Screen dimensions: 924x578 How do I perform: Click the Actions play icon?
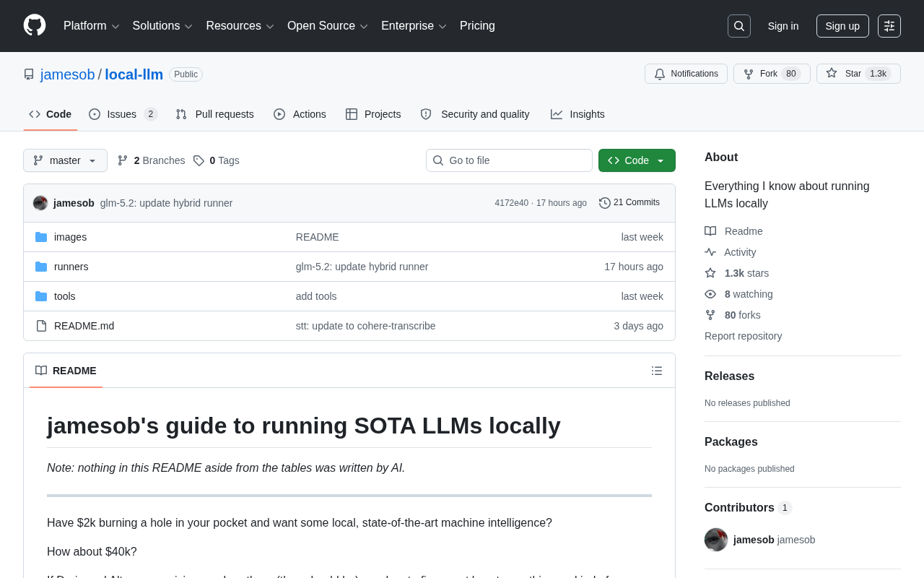(x=279, y=114)
